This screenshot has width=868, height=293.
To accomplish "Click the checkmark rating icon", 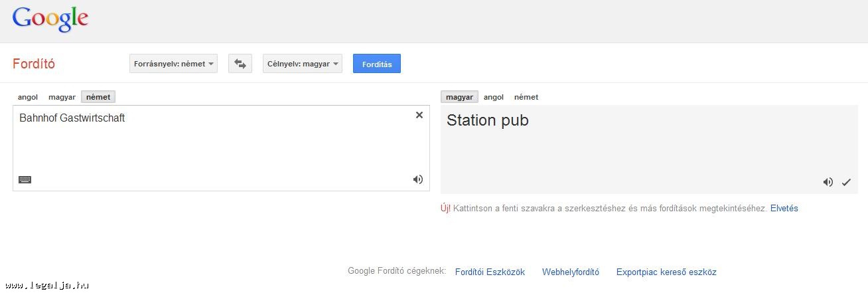I will tap(846, 182).
